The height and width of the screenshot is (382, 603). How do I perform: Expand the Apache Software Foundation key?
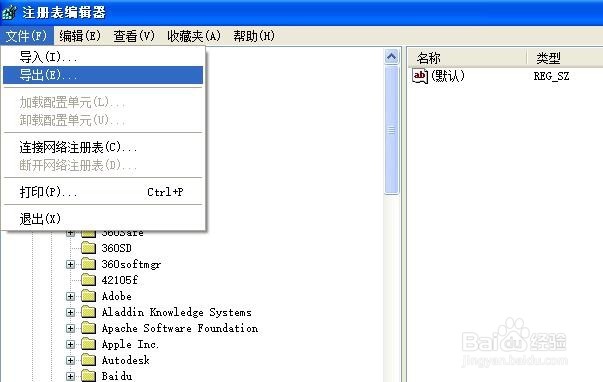(x=70, y=329)
